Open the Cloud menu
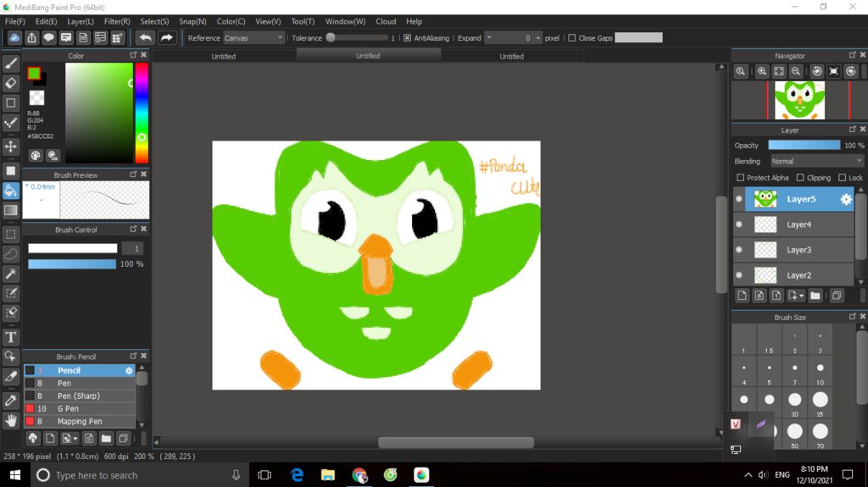 [x=386, y=21]
